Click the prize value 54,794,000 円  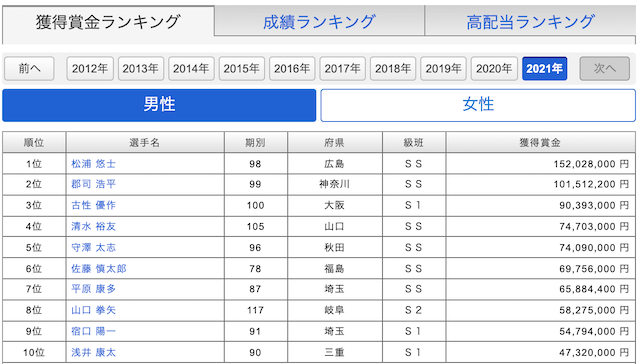[594, 331]
